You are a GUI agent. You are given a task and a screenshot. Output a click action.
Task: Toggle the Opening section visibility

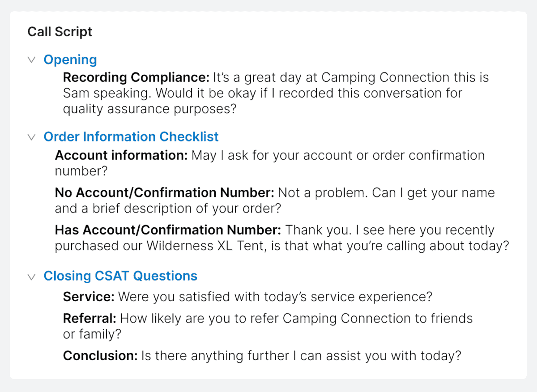click(31, 60)
